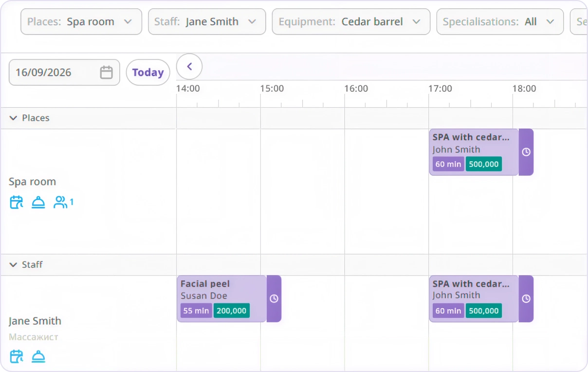Click the 18:00 time header
Image resolution: width=588 pixels, height=372 pixels.
tap(524, 89)
